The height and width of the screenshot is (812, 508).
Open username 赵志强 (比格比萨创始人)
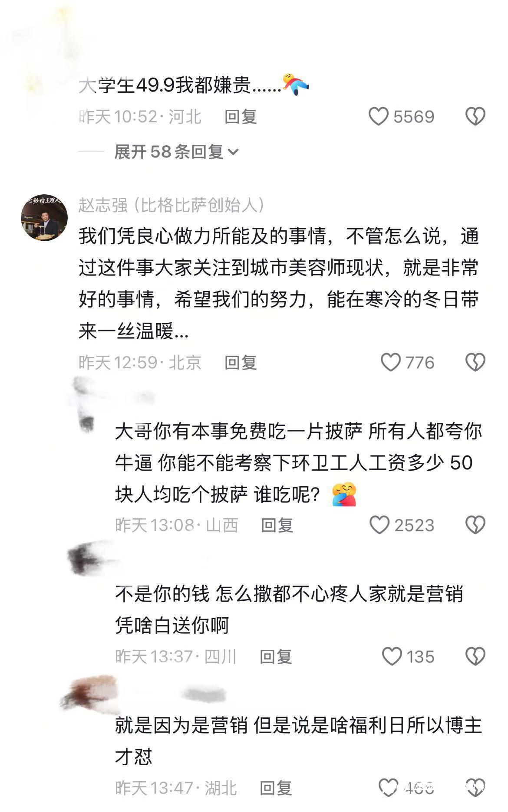point(172,205)
